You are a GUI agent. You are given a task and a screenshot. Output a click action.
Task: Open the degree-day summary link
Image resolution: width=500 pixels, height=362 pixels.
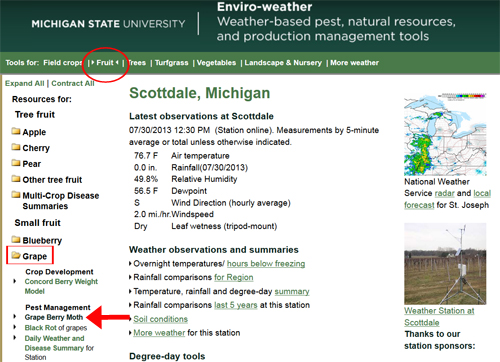tap(292, 291)
